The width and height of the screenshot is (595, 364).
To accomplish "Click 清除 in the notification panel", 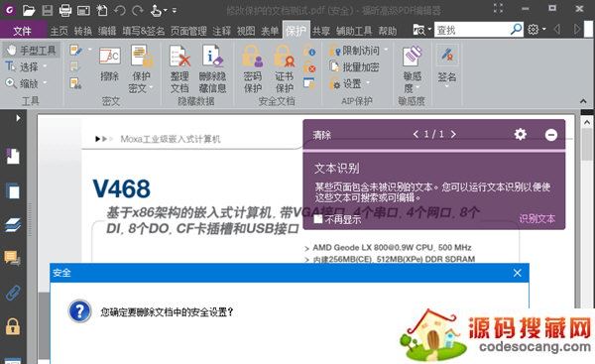I will pos(321,135).
